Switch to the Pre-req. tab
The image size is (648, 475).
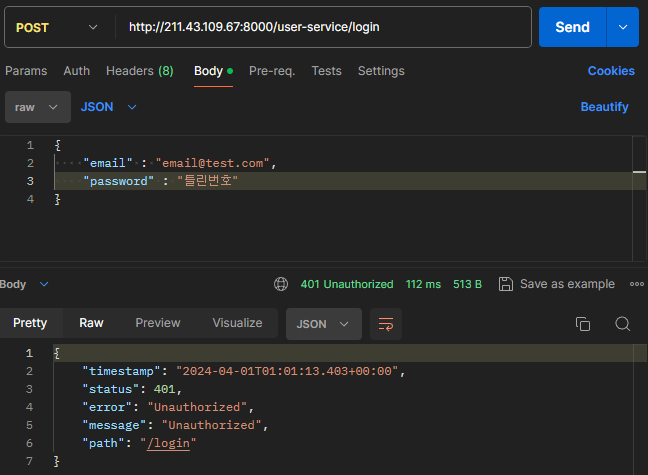coord(272,71)
